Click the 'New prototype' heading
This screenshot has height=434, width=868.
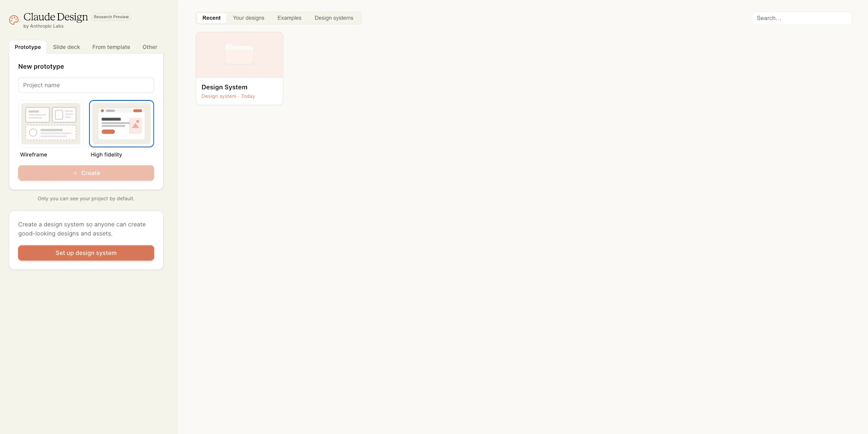point(41,67)
